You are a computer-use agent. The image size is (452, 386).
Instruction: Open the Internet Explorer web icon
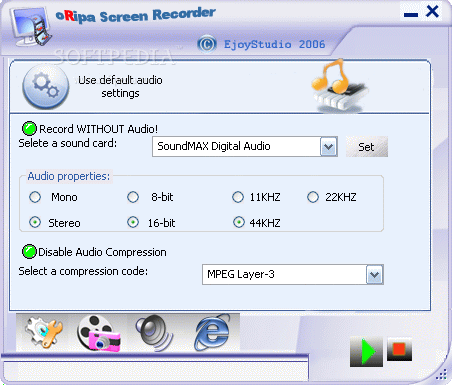(x=213, y=332)
